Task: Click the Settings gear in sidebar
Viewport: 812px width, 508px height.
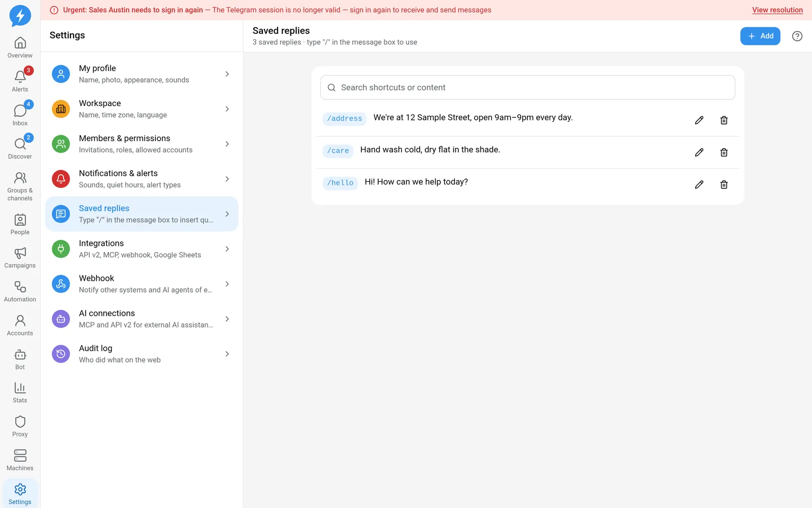Action: [20, 494]
